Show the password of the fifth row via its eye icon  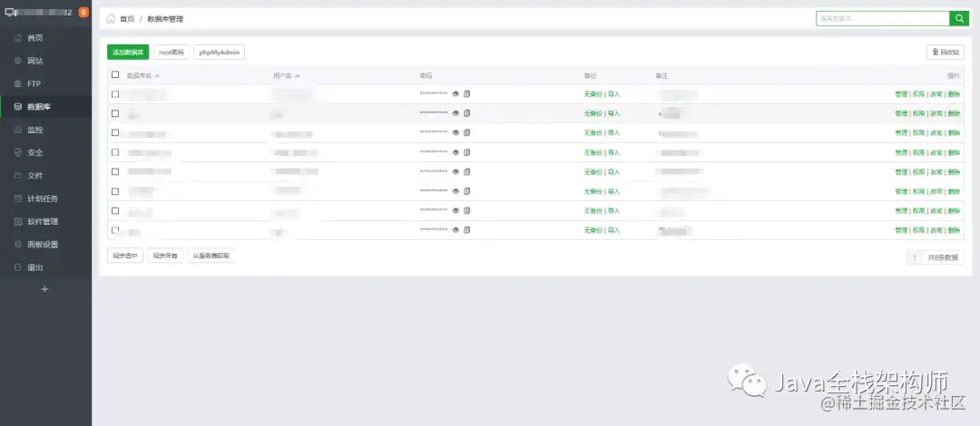coord(456,171)
